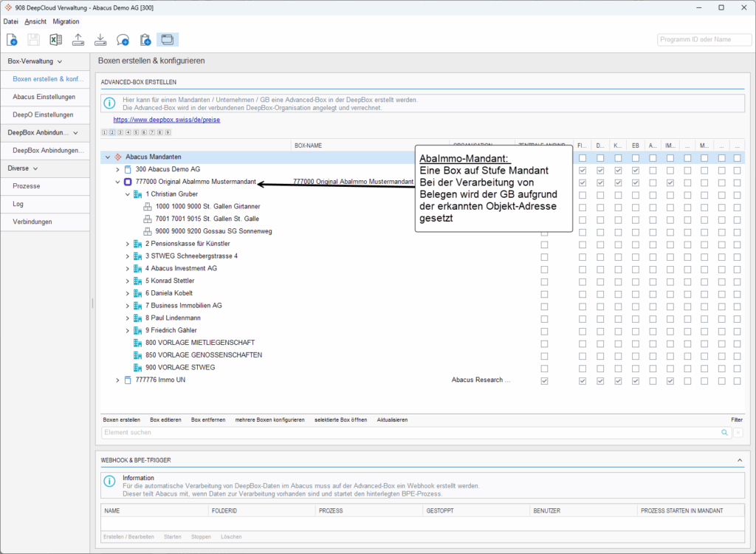Image resolution: width=756 pixels, height=554 pixels.
Task: Uncheck the 777776 Immo UN central checkbox
Action: tap(545, 381)
